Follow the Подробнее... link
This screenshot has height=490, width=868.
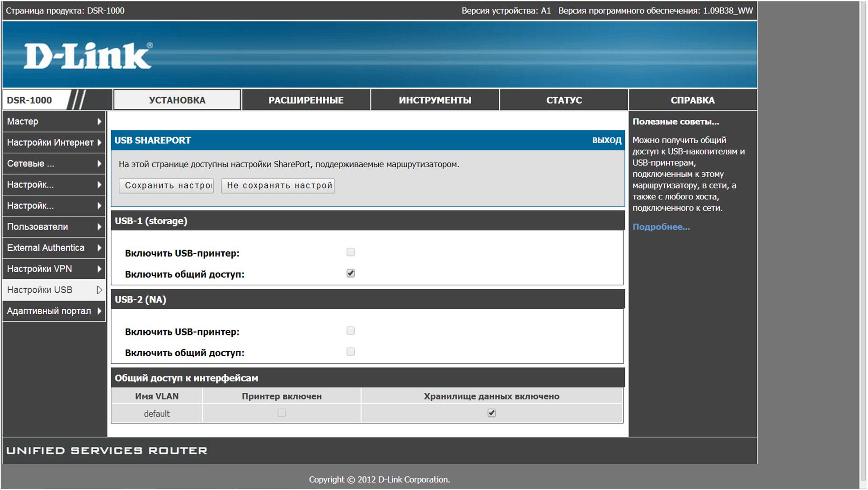click(661, 227)
